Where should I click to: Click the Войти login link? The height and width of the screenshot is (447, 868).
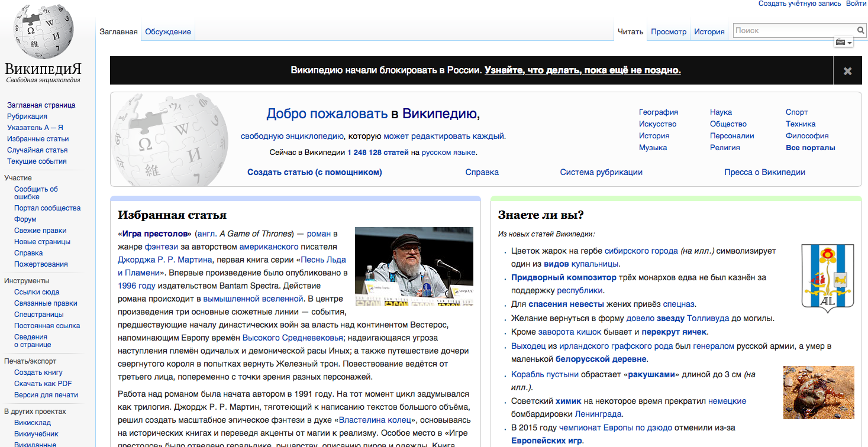pos(856,4)
